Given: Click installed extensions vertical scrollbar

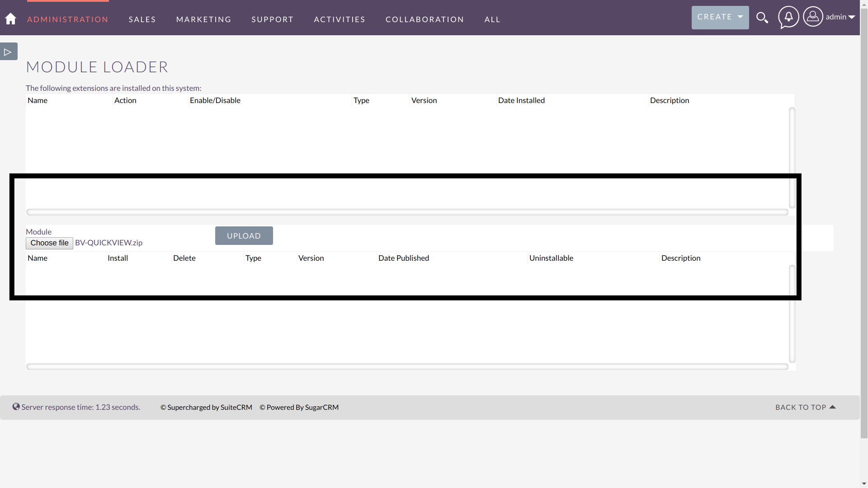Looking at the screenshot, I should pyautogui.click(x=792, y=158).
